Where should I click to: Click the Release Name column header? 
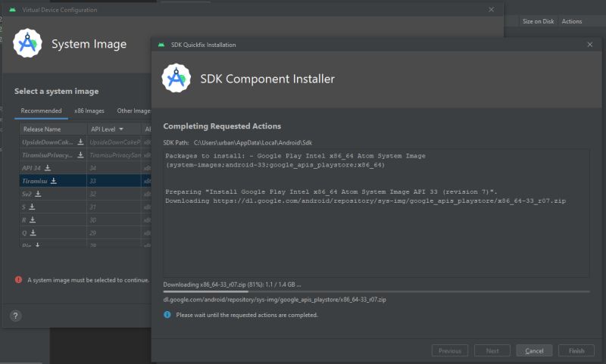(x=53, y=129)
